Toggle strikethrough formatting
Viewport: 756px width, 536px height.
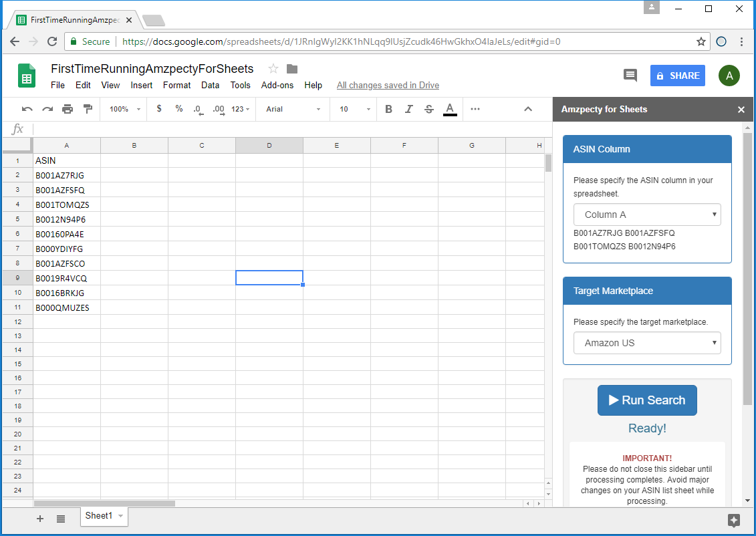(429, 109)
